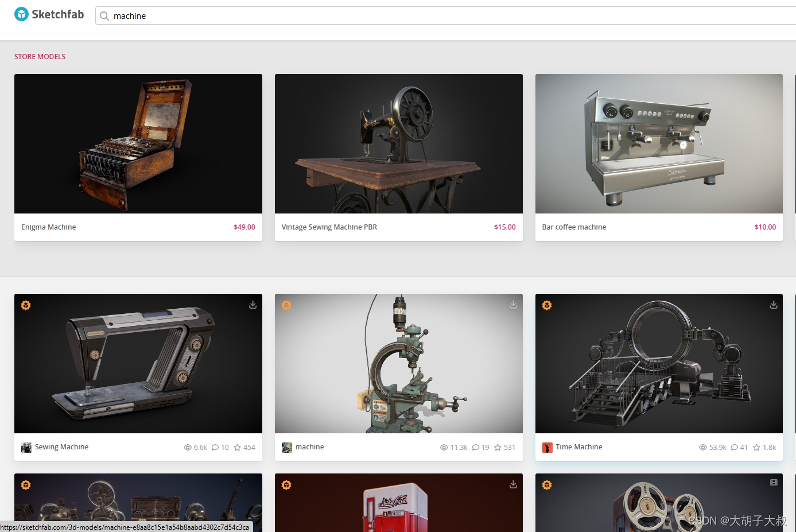
Task: Click the search magnifier icon
Action: pyautogui.click(x=104, y=16)
